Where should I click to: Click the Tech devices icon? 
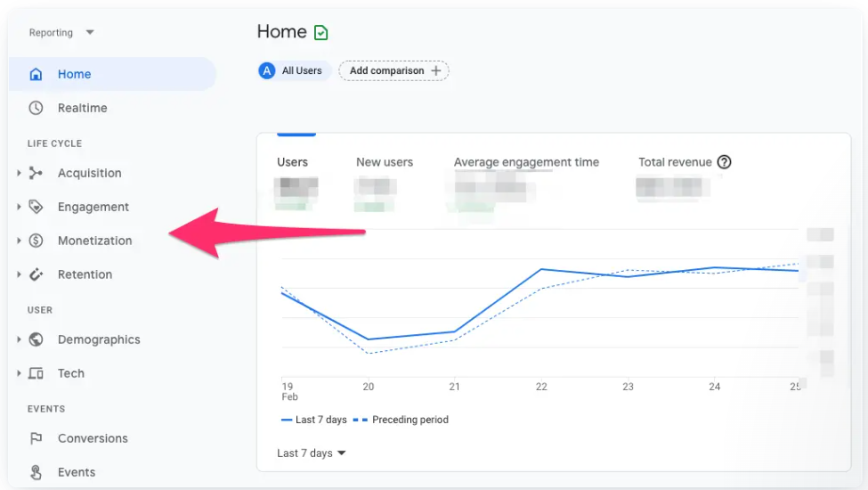[x=36, y=373]
